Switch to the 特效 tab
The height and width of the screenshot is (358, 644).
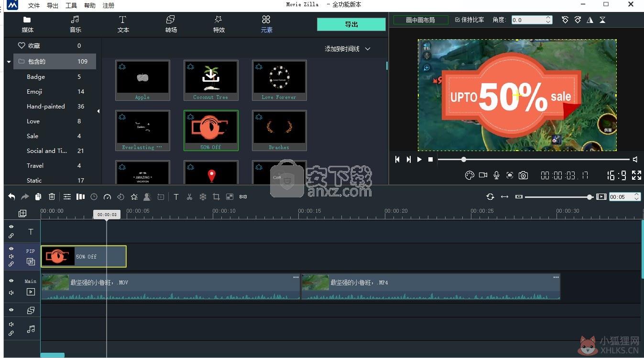[218, 24]
